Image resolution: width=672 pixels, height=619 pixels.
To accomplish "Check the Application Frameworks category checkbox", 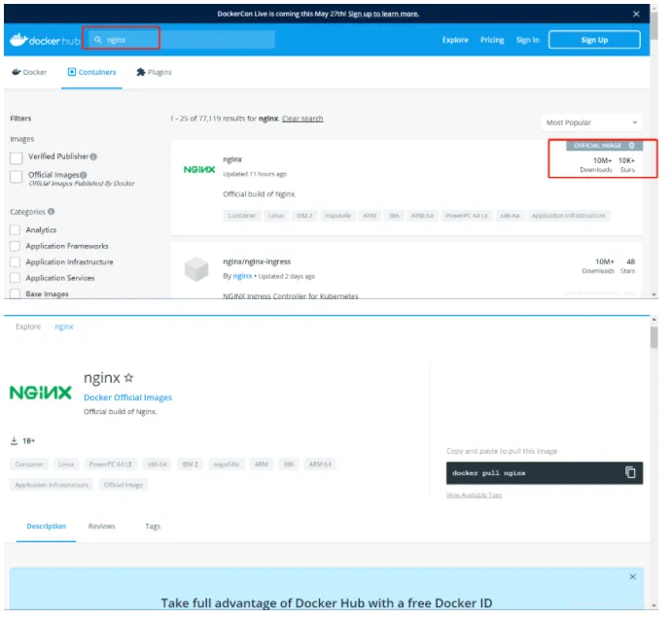I will pos(15,246).
